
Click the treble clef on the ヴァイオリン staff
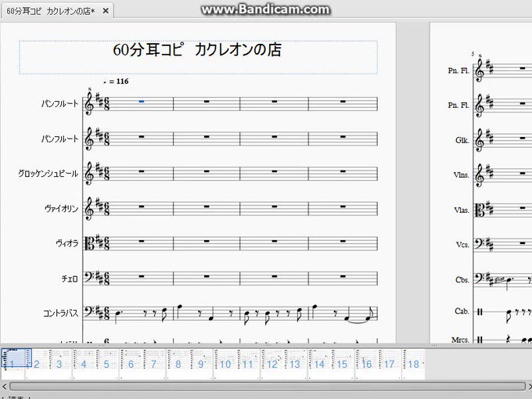89,209
